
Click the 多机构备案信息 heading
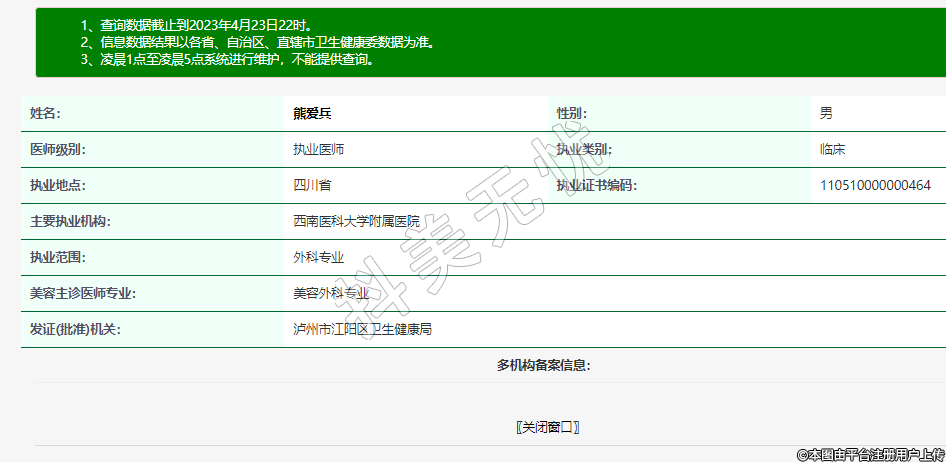tap(543, 365)
